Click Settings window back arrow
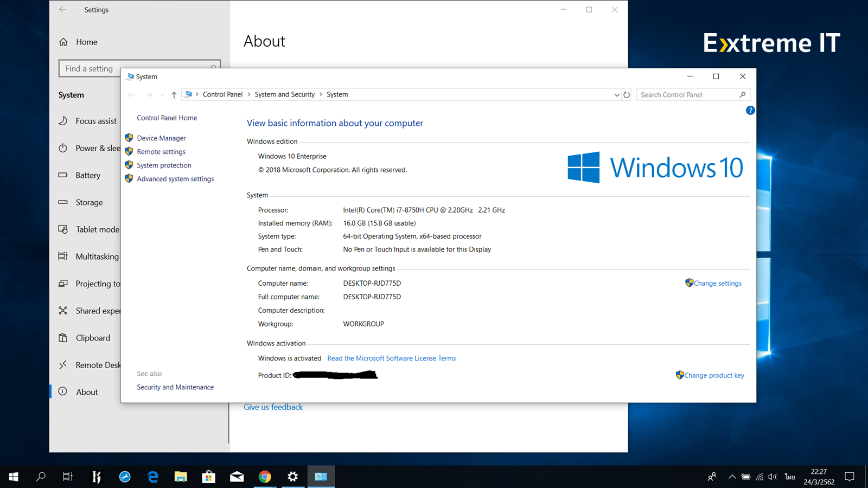This screenshot has width=868, height=488. (x=63, y=9)
